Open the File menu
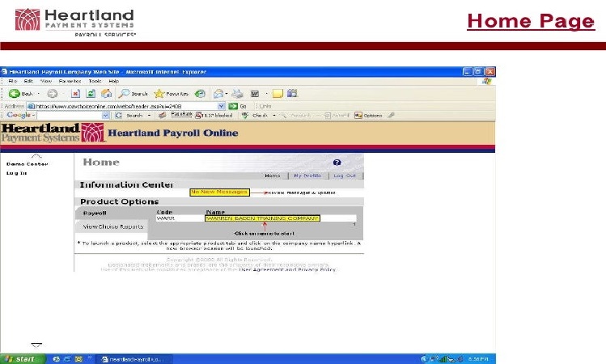The image size is (606, 364). [13, 81]
